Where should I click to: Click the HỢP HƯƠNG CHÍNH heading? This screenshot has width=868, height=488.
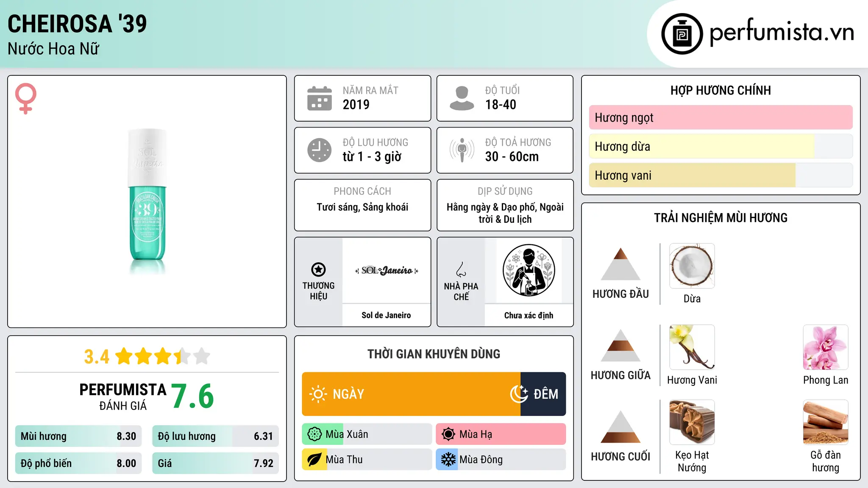tap(721, 90)
